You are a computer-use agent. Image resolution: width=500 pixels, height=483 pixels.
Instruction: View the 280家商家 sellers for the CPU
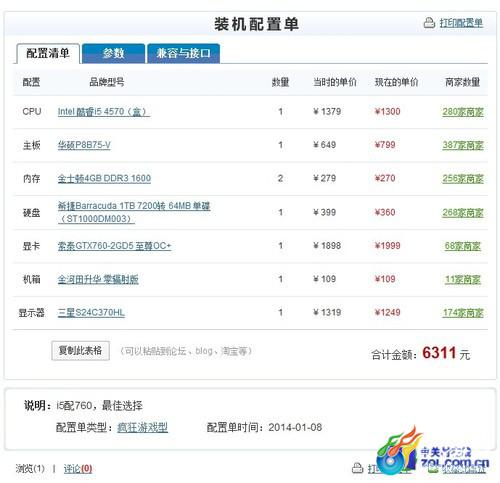(463, 112)
